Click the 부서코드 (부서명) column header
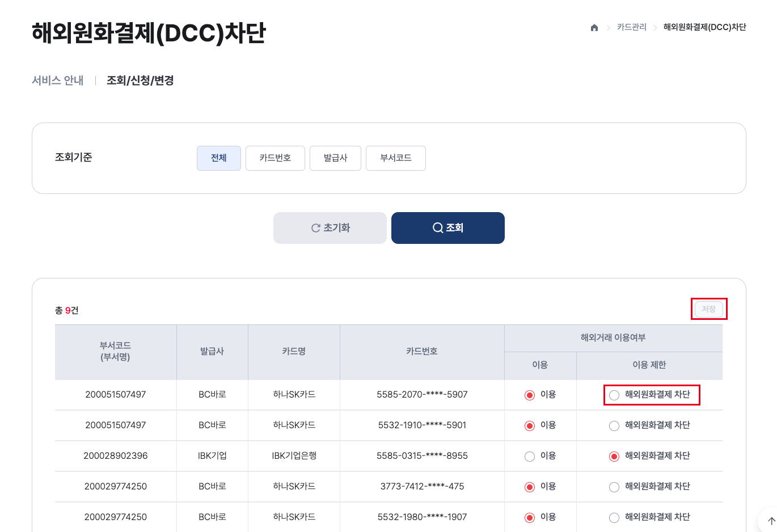The width and height of the screenshot is (777, 532). click(x=116, y=352)
